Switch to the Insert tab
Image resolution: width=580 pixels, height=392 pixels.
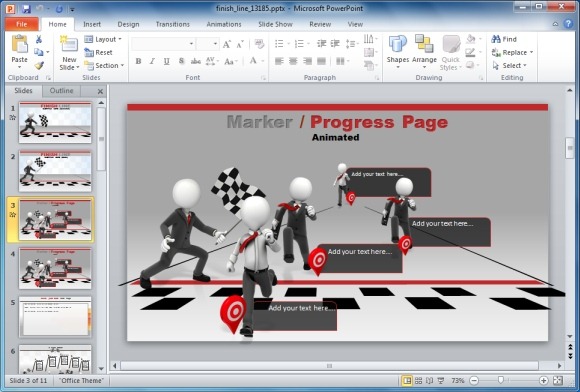(x=92, y=24)
